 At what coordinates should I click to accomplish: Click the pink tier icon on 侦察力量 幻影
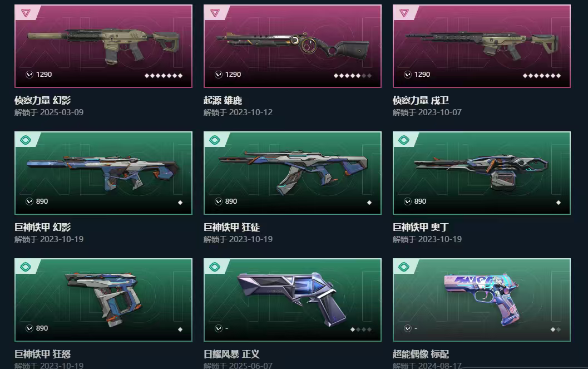coord(26,13)
